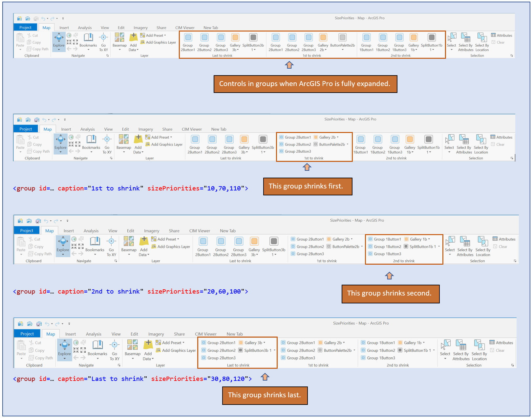Click Group 1Button3 in the third ribbon
Screen dimensions: 532x418
(x=387, y=254)
